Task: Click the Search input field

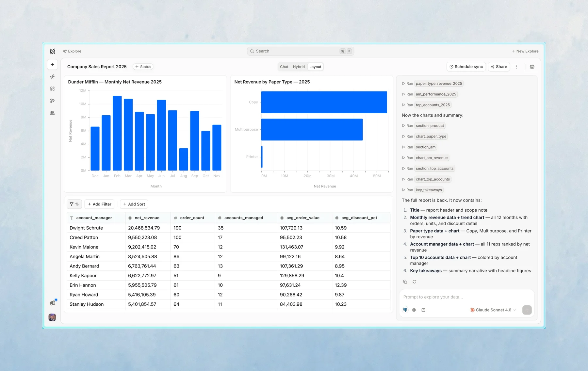Action: click(x=301, y=51)
